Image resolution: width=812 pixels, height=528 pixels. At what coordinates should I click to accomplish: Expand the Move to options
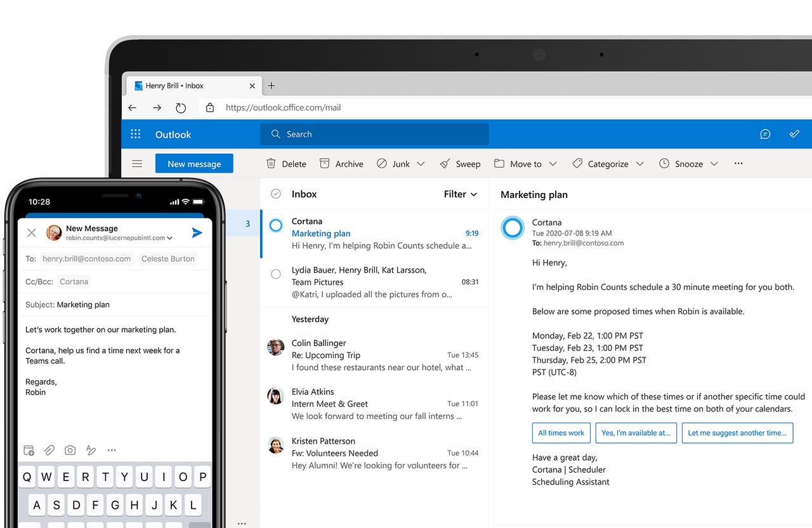click(553, 163)
